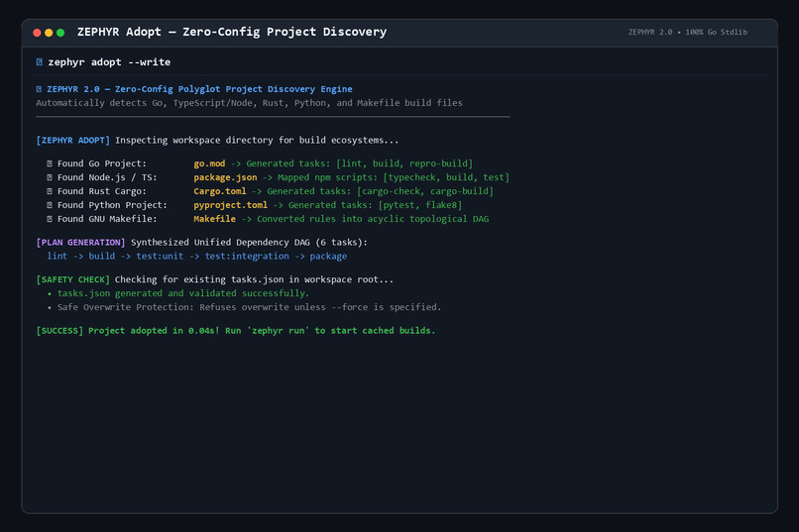The image size is (799, 532).
Task: Click the 'Makefile' file name
Action: pos(214,218)
